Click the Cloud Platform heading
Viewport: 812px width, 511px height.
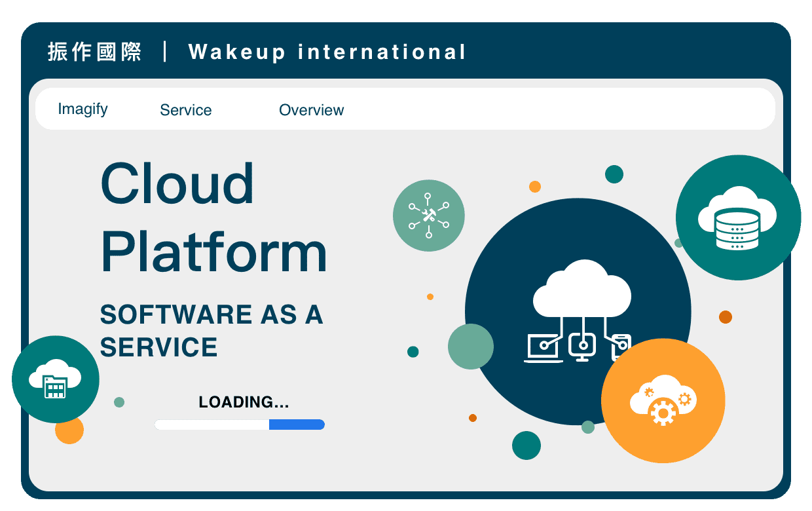(x=213, y=218)
